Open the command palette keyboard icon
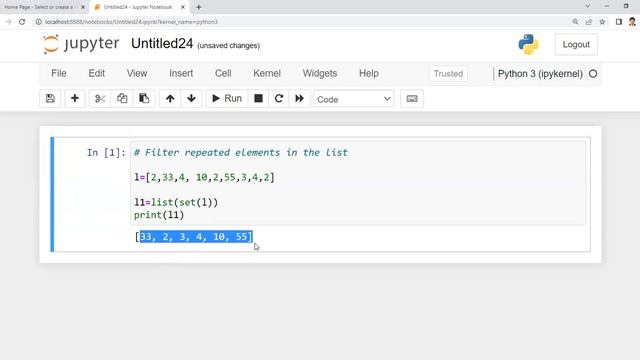640x360 pixels. [412, 99]
